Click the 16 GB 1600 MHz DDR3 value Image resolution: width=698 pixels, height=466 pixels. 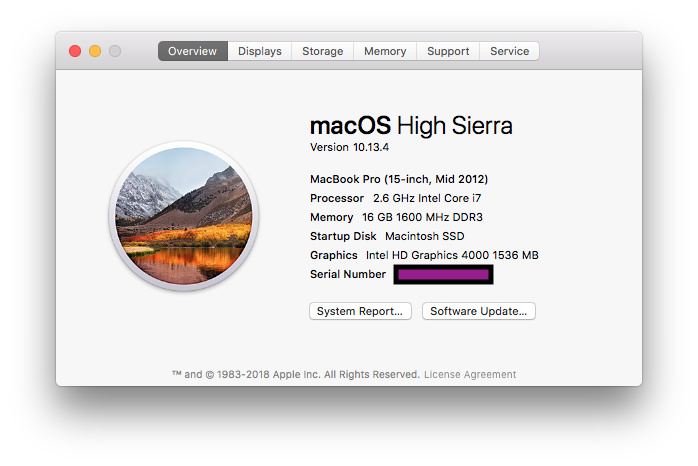pos(422,217)
